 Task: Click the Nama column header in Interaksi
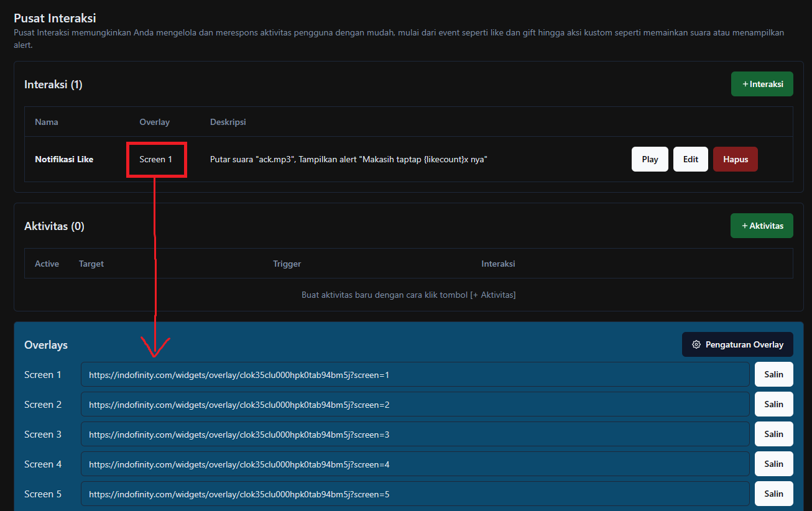click(x=47, y=122)
